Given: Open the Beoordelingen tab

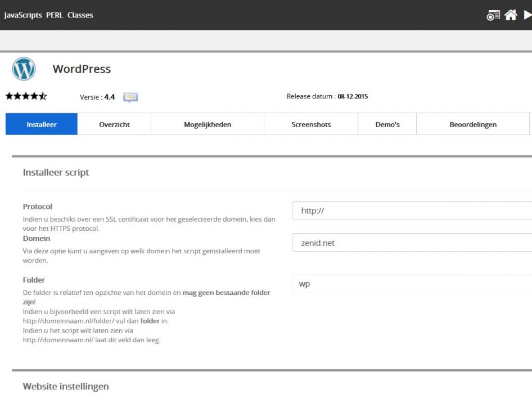Looking at the screenshot, I should (x=473, y=124).
